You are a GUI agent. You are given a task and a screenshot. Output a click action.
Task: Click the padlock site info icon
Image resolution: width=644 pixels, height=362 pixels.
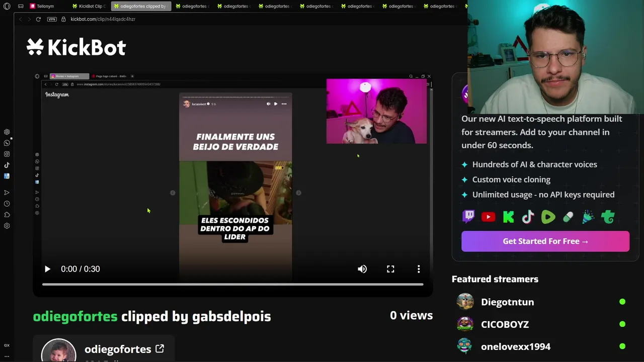(63, 19)
